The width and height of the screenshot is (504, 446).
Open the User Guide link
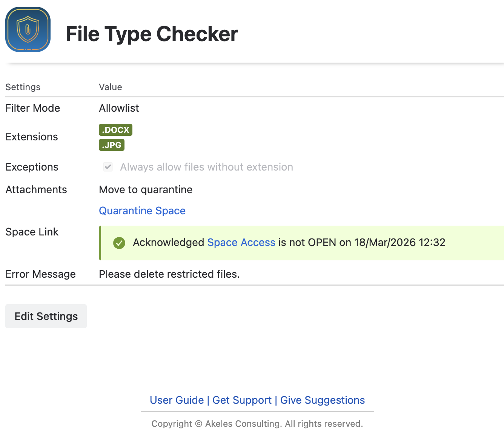[x=177, y=400]
